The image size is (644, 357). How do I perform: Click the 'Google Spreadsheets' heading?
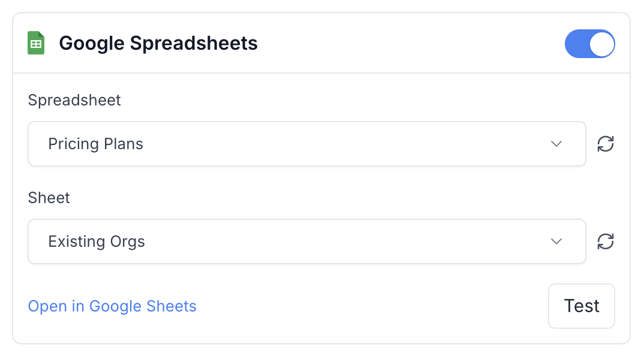click(x=158, y=44)
